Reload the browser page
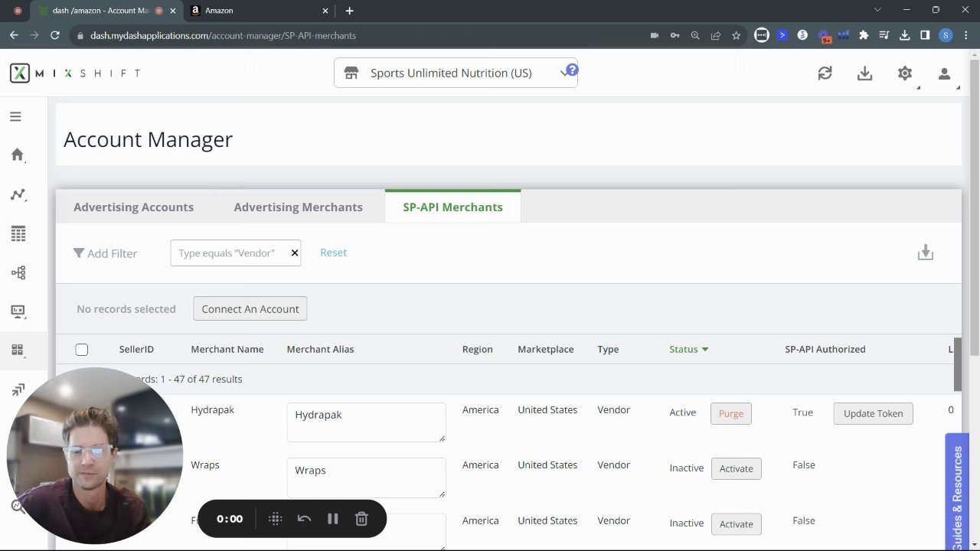Viewport: 980px width, 551px height. point(54,35)
